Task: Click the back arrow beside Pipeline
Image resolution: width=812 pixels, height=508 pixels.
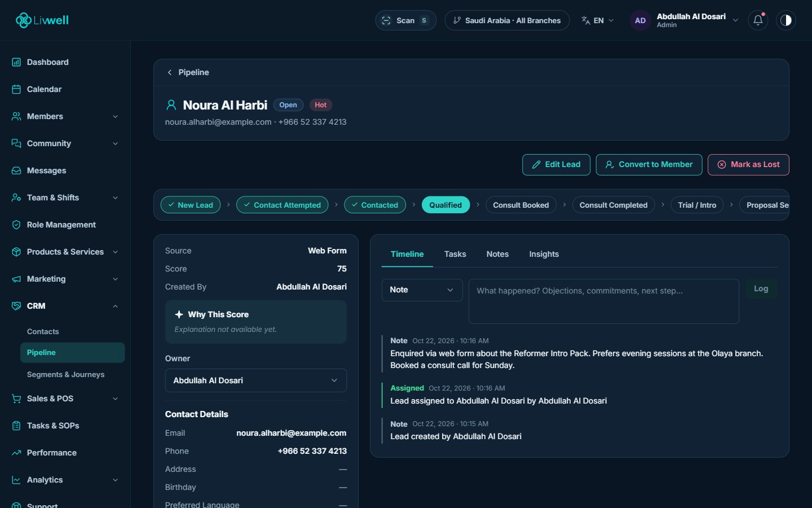Action: pos(170,72)
